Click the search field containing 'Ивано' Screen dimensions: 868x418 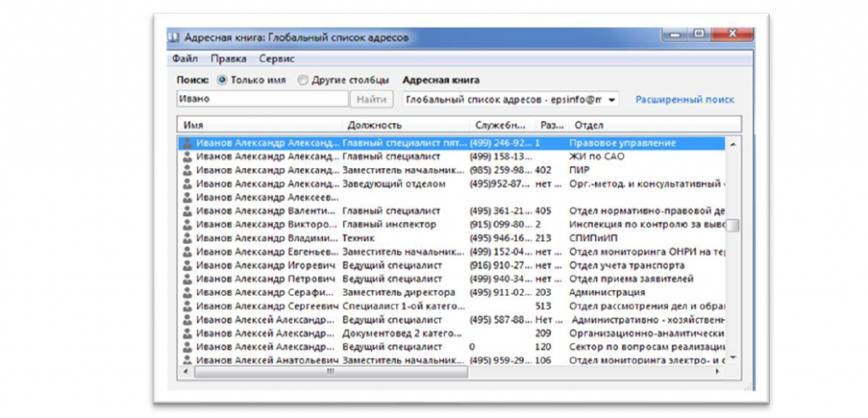263,99
